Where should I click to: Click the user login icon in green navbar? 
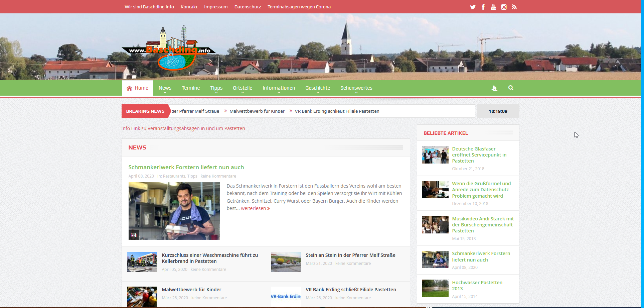(494, 88)
